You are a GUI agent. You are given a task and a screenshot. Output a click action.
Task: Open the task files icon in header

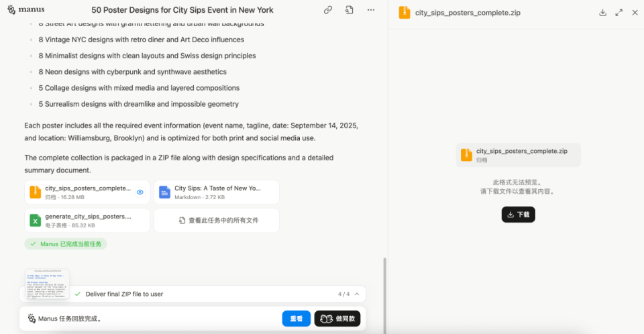pyautogui.click(x=349, y=10)
